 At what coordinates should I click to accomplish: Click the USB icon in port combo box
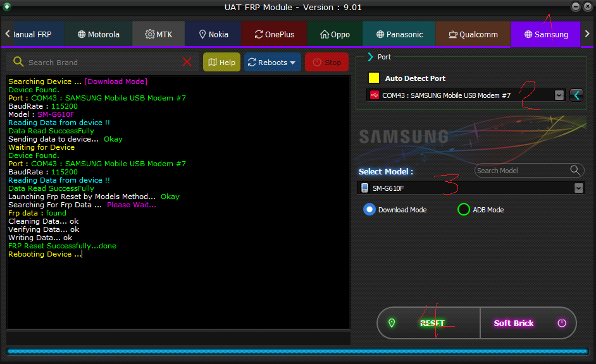[x=375, y=95]
